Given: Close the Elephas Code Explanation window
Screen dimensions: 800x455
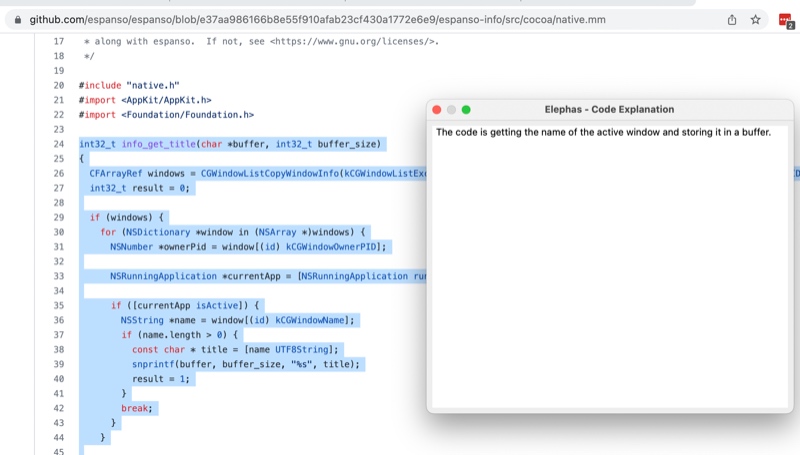Looking at the screenshot, I should [x=437, y=109].
